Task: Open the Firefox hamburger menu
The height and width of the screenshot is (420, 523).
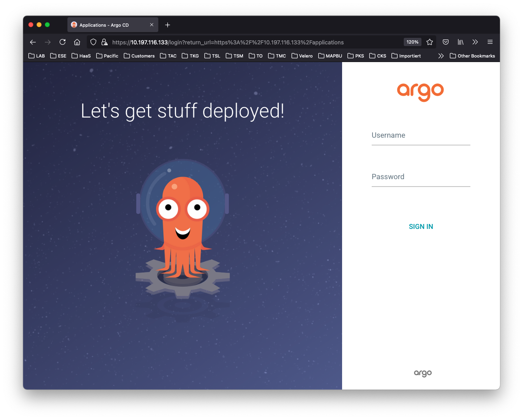Action: 490,42
